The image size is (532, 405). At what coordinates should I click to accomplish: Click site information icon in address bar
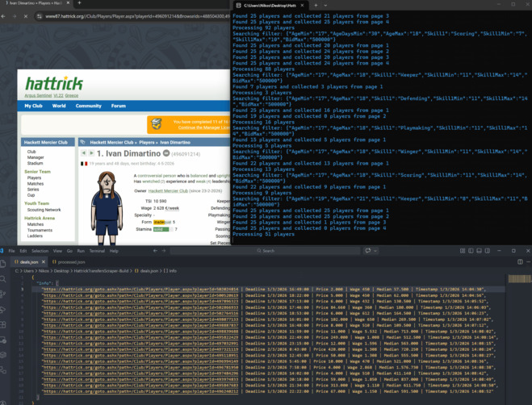pos(40,16)
